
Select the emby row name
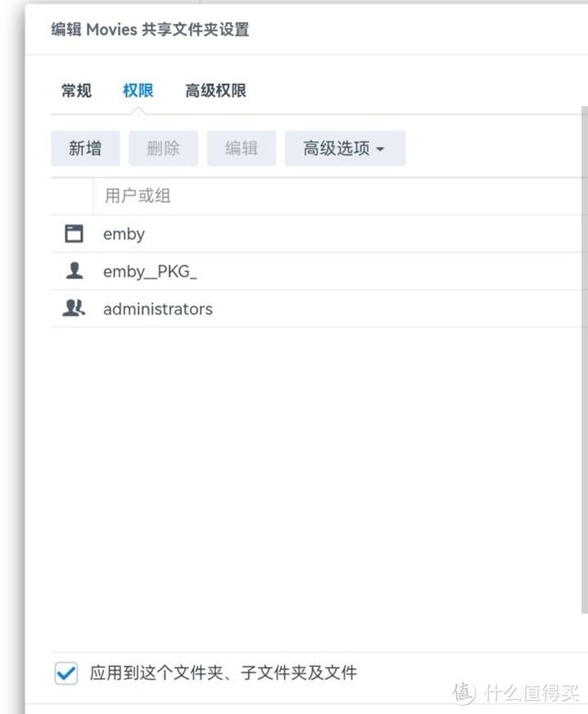click(x=124, y=234)
